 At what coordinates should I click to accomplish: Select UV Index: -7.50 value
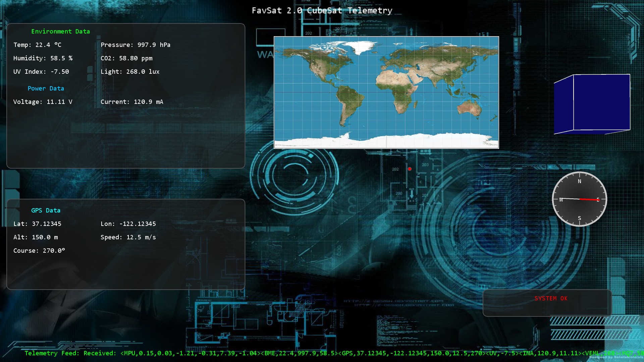41,72
